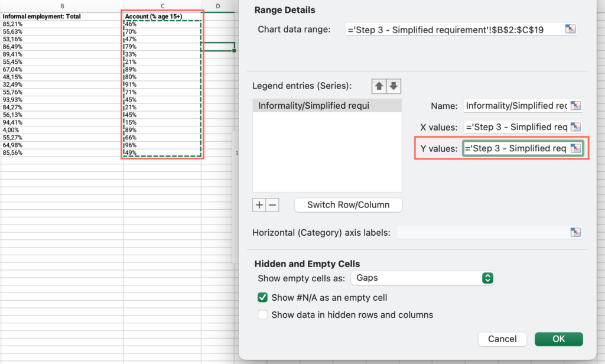605x364 pixels.
Task: Select the cell containing 84,27%
Action: [x=62, y=108]
